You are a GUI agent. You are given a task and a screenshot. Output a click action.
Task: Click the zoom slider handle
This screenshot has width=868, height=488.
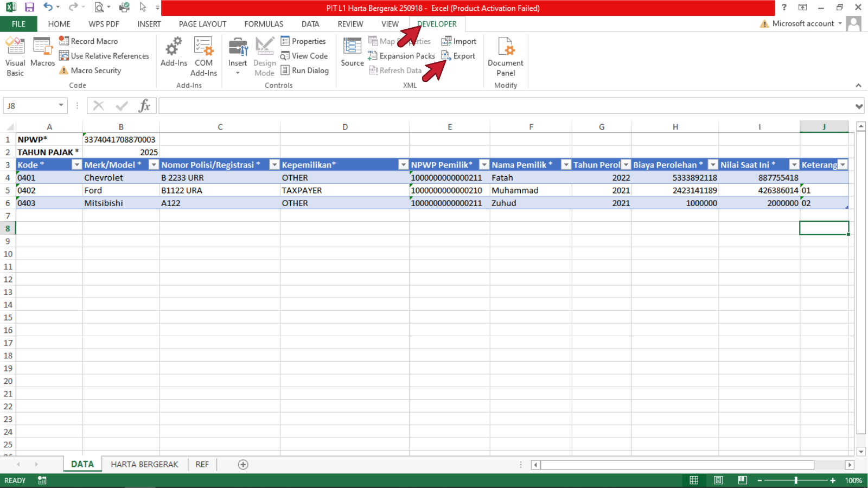coord(796,480)
